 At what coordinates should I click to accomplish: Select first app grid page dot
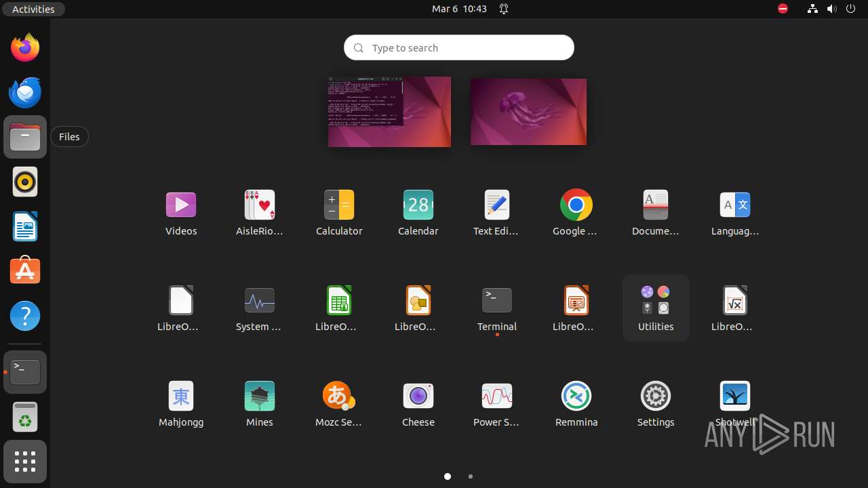pos(448,476)
